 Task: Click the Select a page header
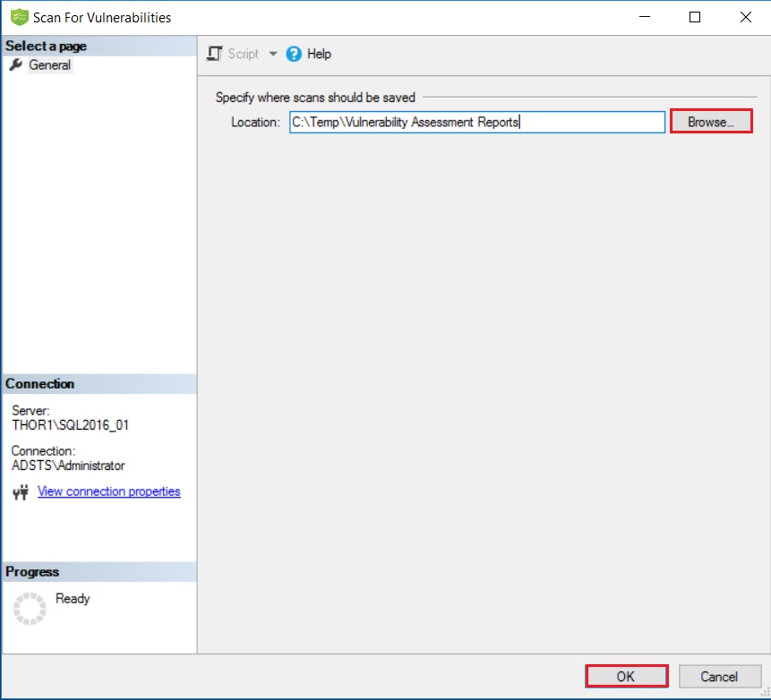(99, 47)
